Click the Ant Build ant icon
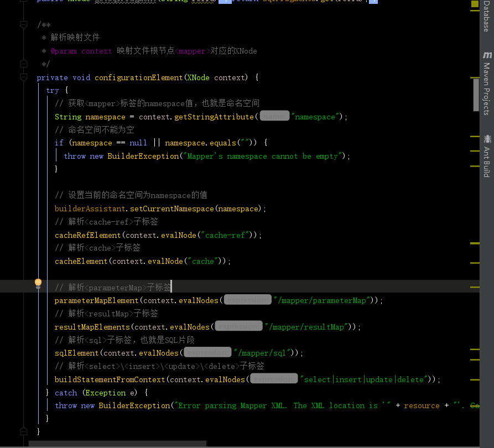The height and width of the screenshot is (448, 494). pos(487,139)
